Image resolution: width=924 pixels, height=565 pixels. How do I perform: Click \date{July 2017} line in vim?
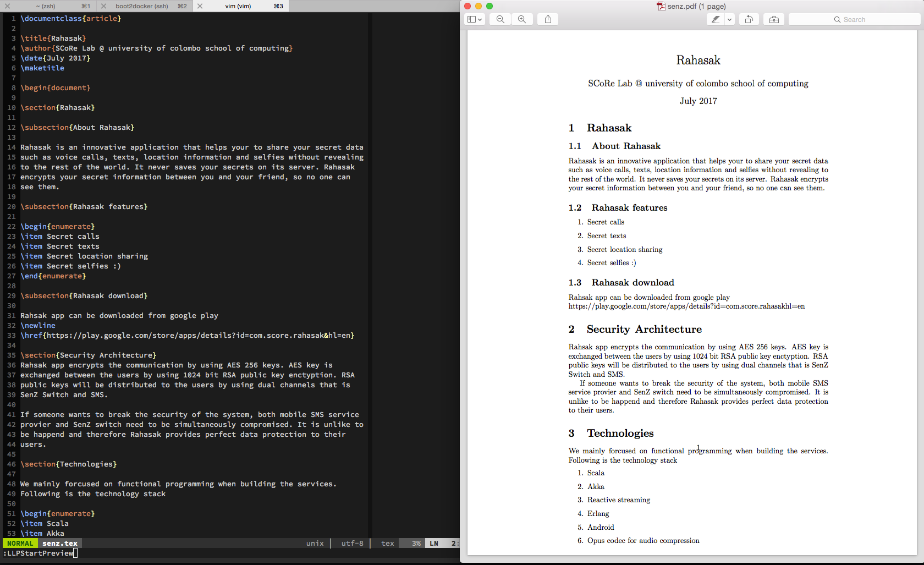[x=56, y=58]
